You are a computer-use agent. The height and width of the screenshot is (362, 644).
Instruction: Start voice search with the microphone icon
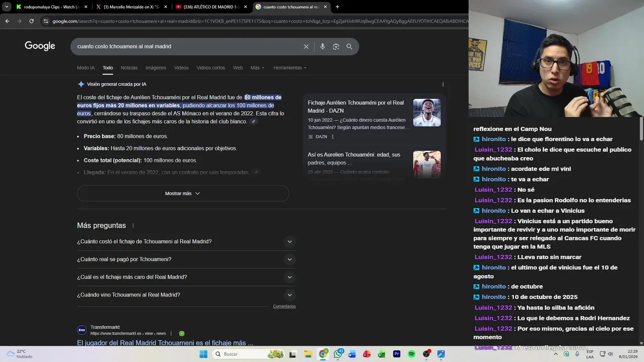(323, 46)
